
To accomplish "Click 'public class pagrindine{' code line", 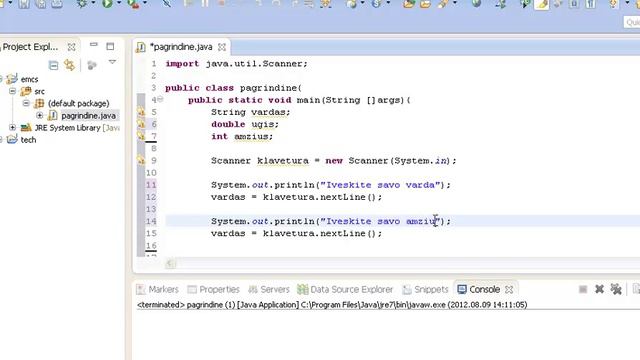I will pos(233,88).
